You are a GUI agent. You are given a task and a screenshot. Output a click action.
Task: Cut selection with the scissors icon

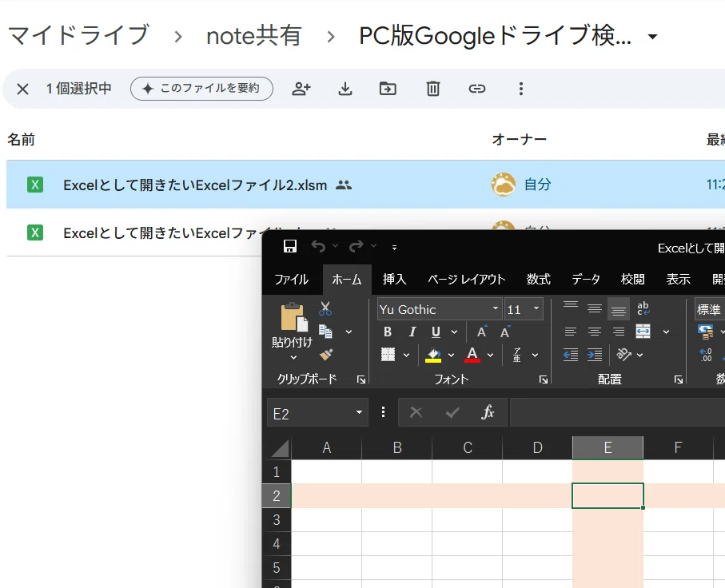(325, 309)
